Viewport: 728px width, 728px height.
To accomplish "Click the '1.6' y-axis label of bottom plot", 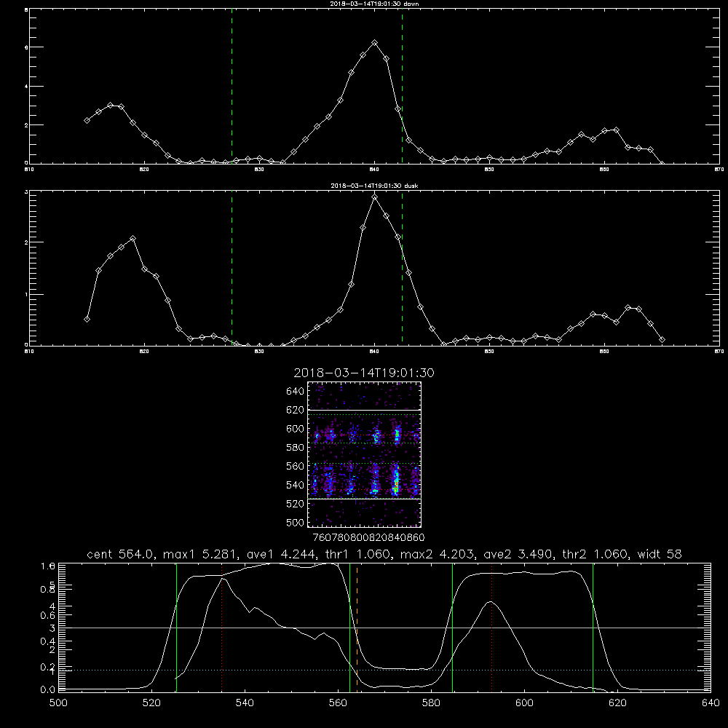I will click(x=48, y=566).
